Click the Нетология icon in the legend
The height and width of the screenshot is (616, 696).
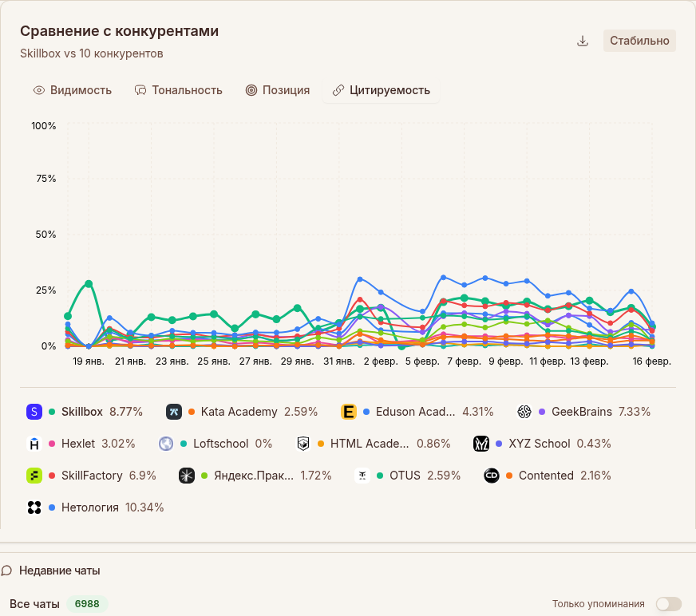click(34, 507)
